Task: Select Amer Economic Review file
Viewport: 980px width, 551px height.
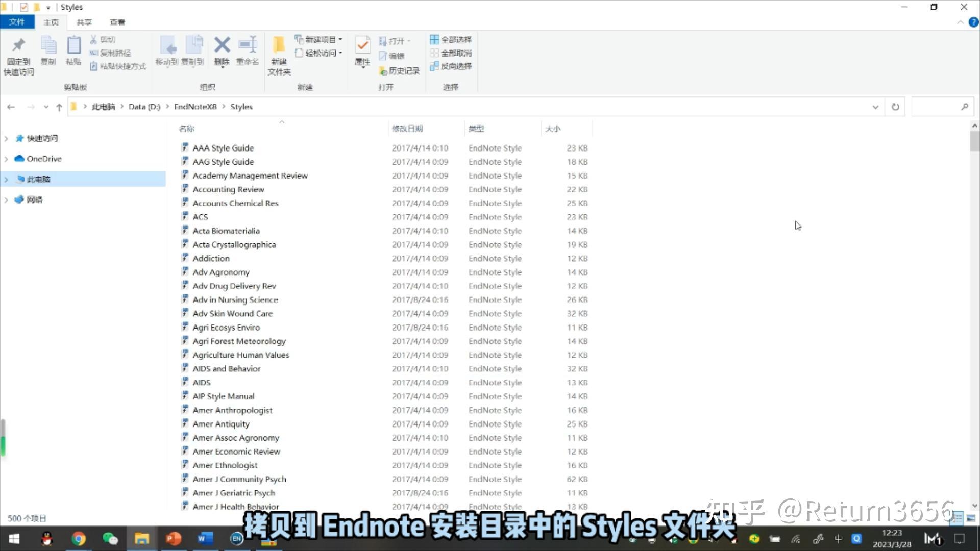Action: point(236,451)
